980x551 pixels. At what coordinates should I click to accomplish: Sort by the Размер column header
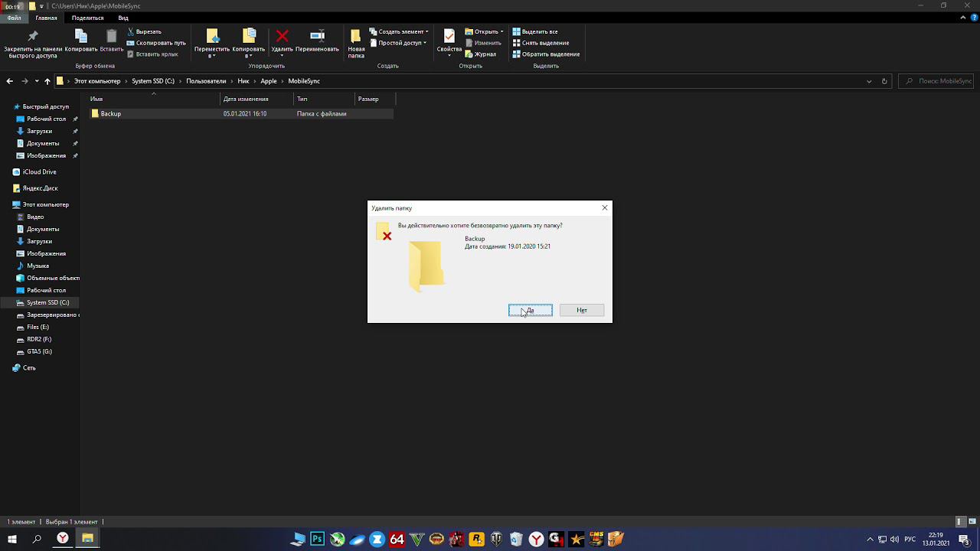(375, 99)
